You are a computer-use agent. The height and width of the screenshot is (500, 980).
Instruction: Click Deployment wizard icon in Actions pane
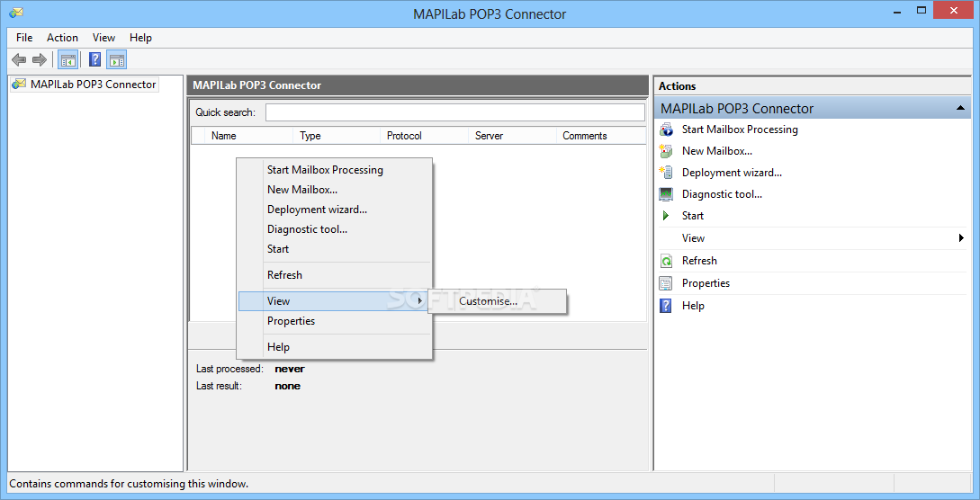click(x=666, y=173)
